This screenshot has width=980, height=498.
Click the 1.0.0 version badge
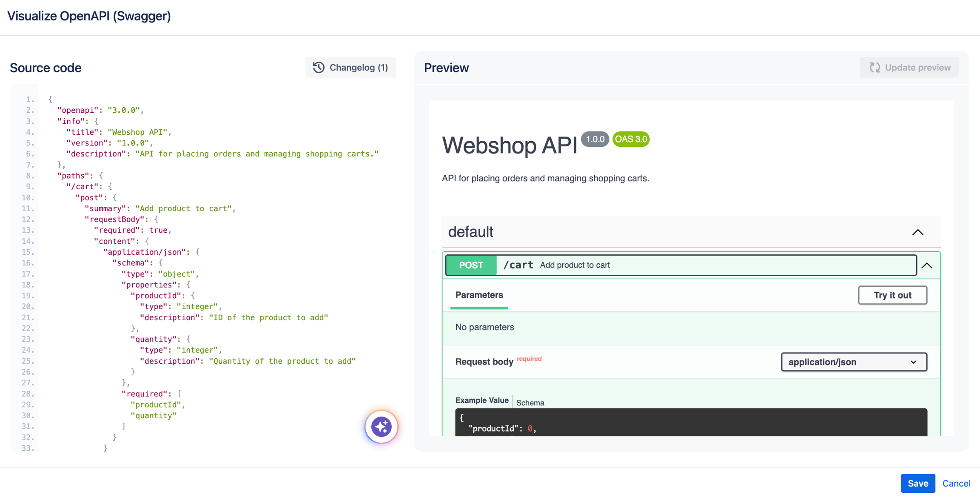point(595,139)
